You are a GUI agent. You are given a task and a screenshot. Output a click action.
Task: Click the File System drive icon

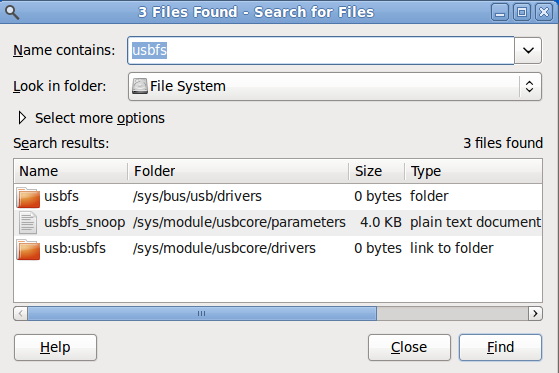139,86
